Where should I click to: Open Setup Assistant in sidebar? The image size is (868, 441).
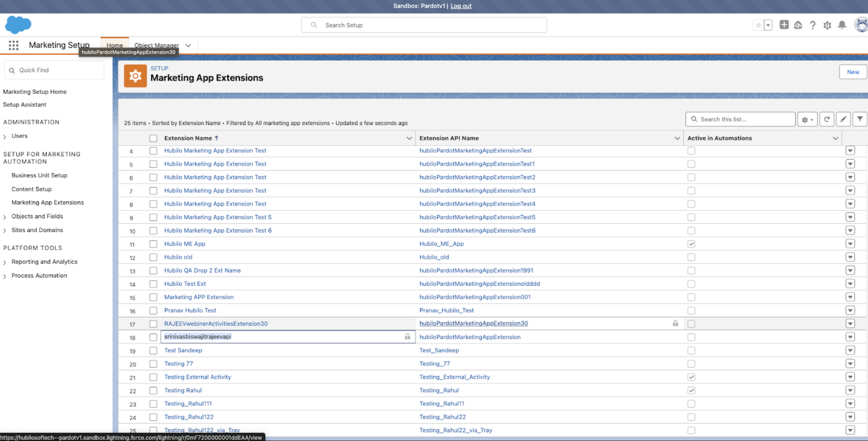(24, 105)
